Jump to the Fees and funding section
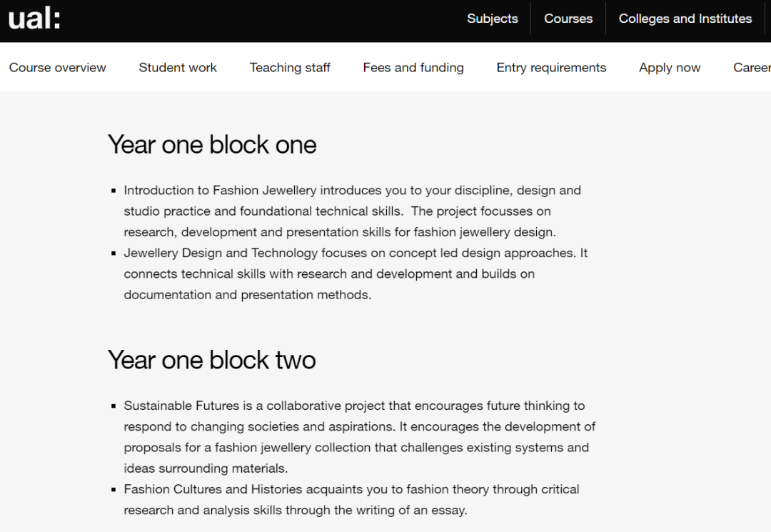The height and width of the screenshot is (532, 771). [413, 67]
